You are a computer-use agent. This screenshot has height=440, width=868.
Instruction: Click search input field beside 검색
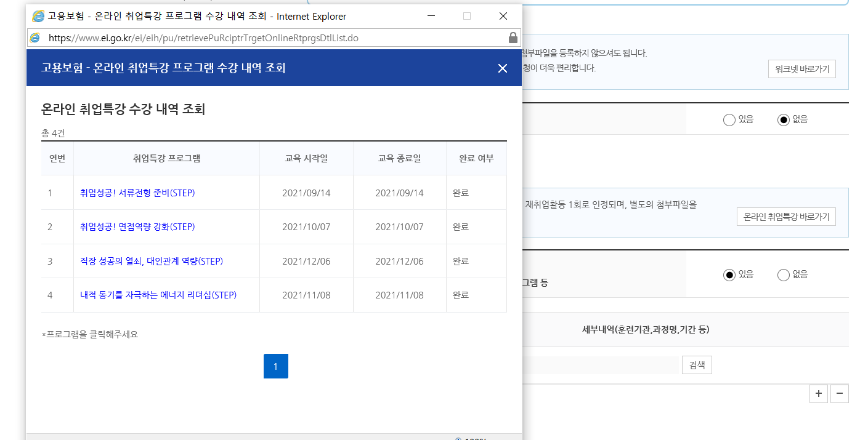tap(600, 365)
